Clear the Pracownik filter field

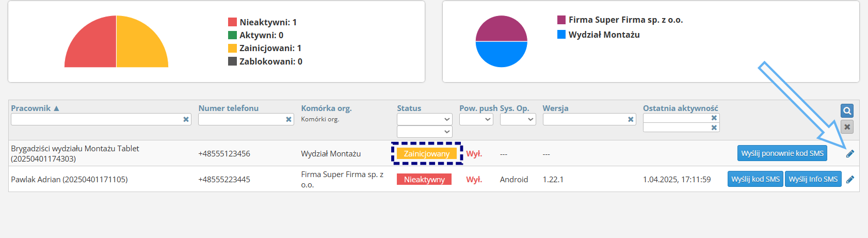pyautogui.click(x=186, y=119)
